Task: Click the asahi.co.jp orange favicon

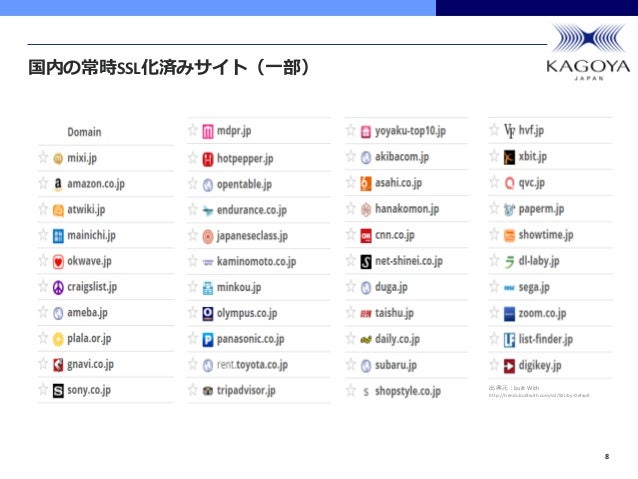Action: (x=366, y=184)
